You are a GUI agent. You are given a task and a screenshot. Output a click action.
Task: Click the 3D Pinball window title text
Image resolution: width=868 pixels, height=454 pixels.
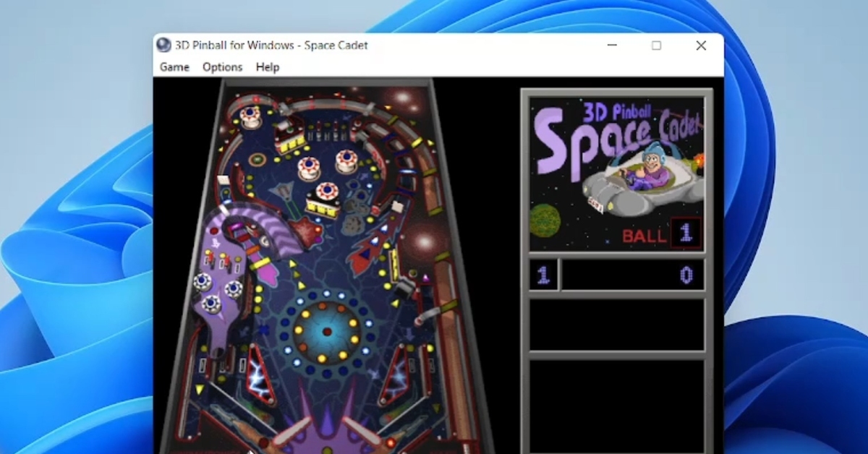click(x=271, y=45)
